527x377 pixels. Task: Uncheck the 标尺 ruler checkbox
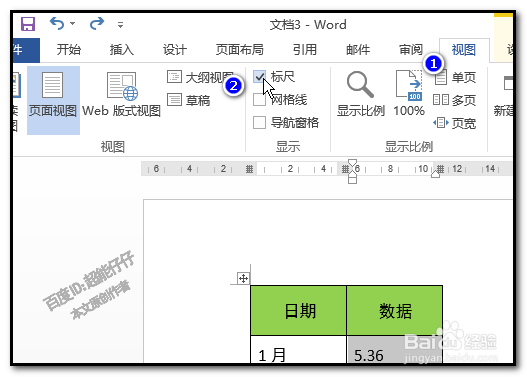(x=259, y=77)
